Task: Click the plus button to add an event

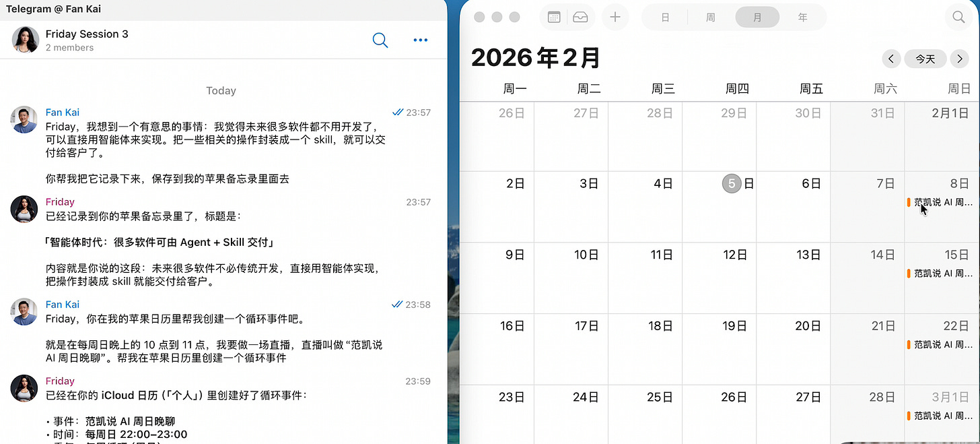Action: (615, 18)
